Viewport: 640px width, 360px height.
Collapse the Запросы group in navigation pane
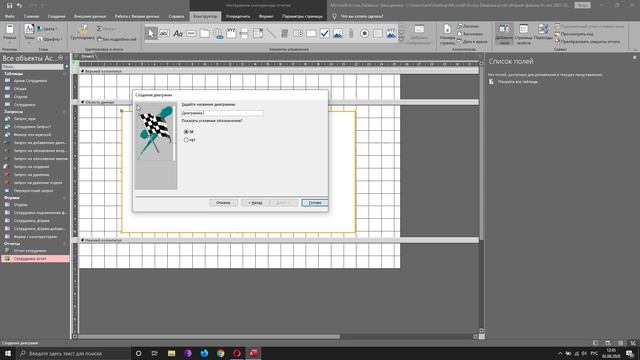pos(64,111)
